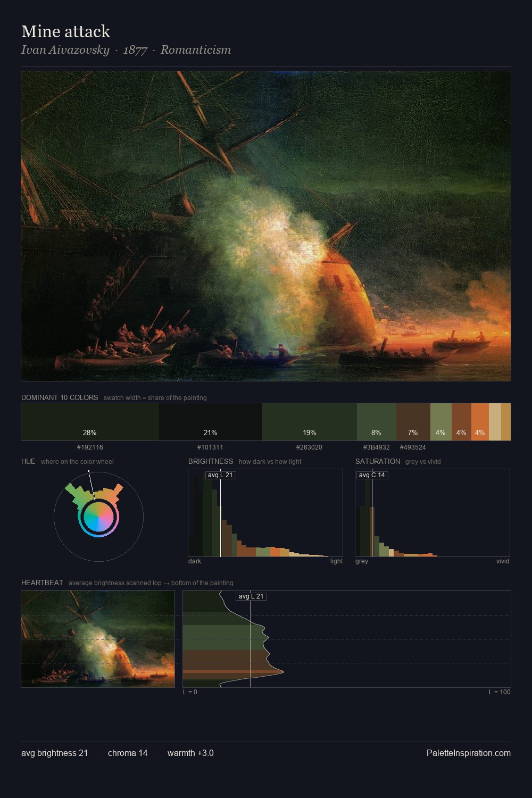Click the hex code #493524 label
Image resolution: width=532 pixels, height=798 pixels.
(x=413, y=447)
